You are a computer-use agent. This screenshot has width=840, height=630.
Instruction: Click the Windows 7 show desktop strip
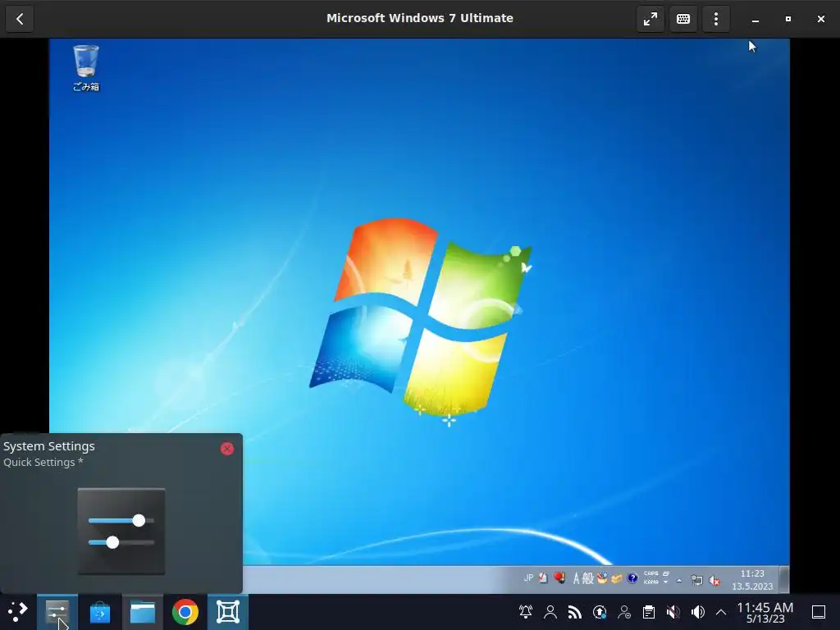[784, 580]
